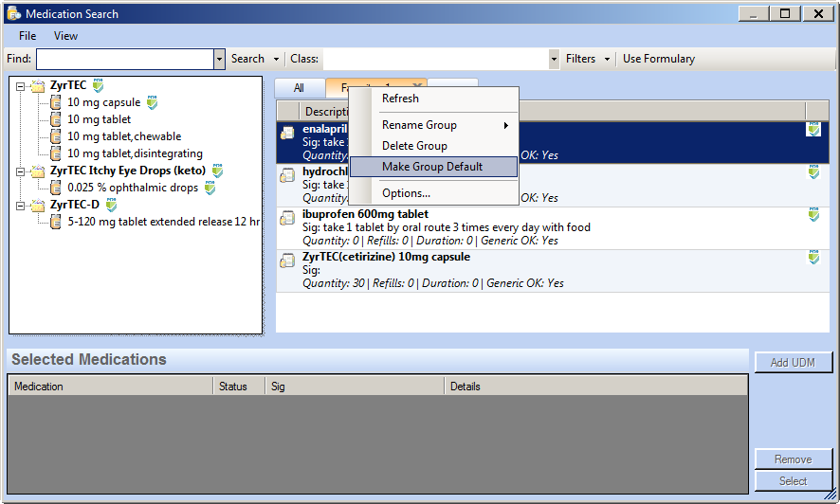The width and height of the screenshot is (840, 504).
Task: Click the Sig column header
Action: (x=355, y=387)
